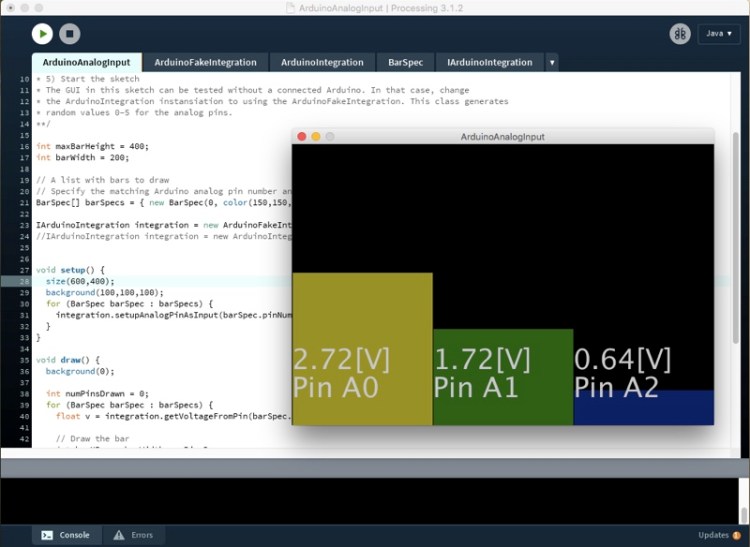The width and height of the screenshot is (750, 547).
Task: Open the IArduinoIntegration tab
Action: click(490, 62)
